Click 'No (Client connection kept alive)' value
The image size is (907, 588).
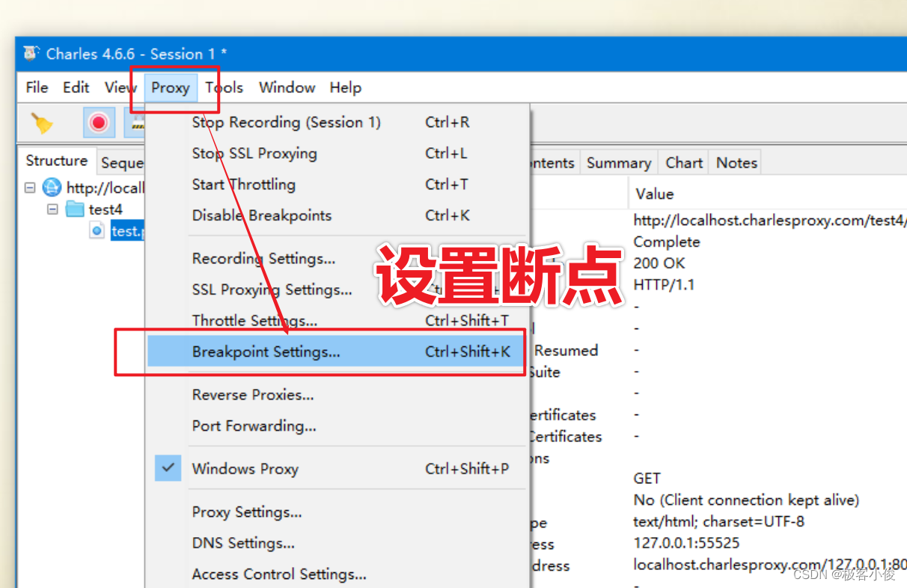pos(746,500)
